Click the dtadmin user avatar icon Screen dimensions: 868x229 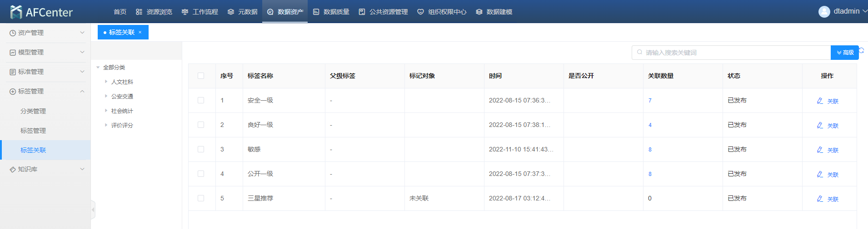click(x=824, y=12)
